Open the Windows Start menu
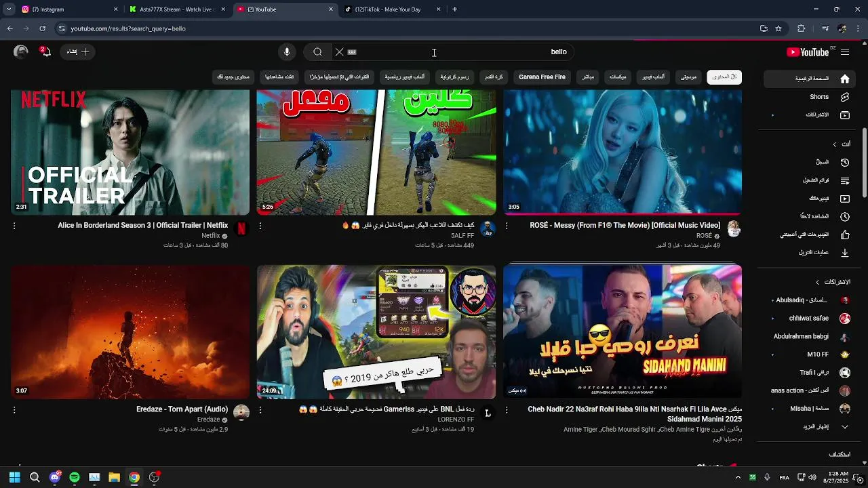The height and width of the screenshot is (488, 868). (x=14, y=477)
